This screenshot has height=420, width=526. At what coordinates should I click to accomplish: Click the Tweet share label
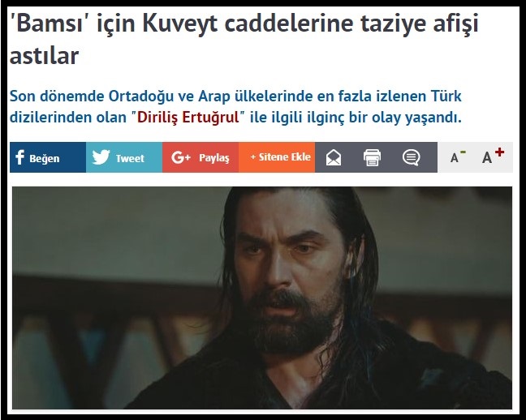(x=130, y=158)
